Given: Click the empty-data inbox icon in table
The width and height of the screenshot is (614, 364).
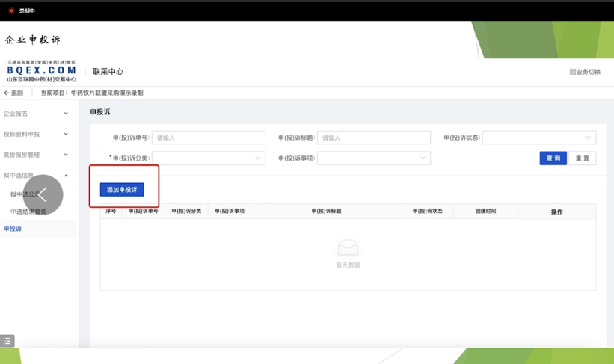Looking at the screenshot, I should [348, 247].
